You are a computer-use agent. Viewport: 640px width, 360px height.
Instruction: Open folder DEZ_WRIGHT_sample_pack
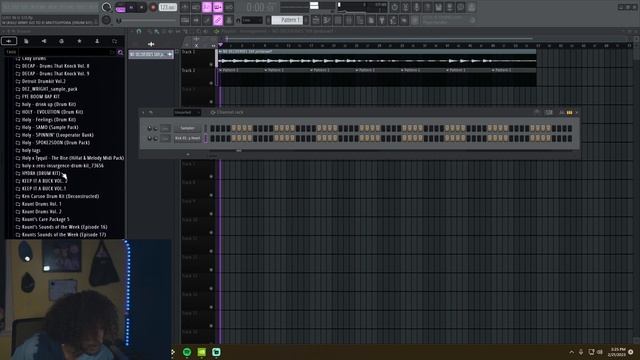coord(49,89)
